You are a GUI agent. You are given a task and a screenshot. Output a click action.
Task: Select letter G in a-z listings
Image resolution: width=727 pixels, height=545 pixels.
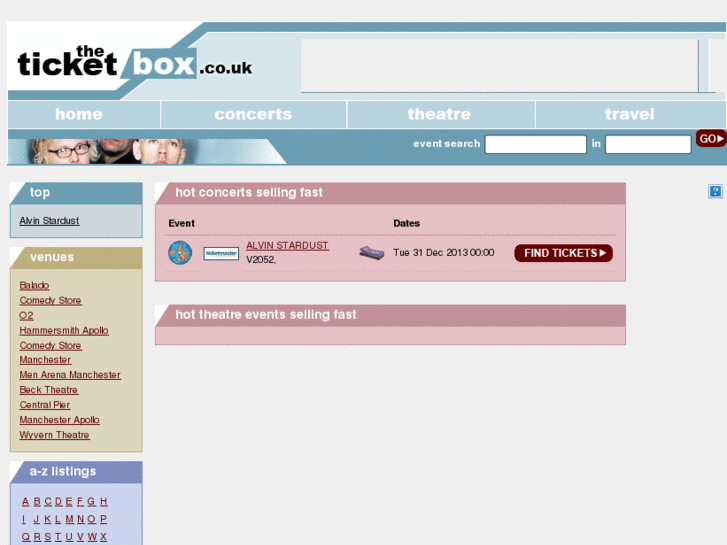pyautogui.click(x=91, y=502)
